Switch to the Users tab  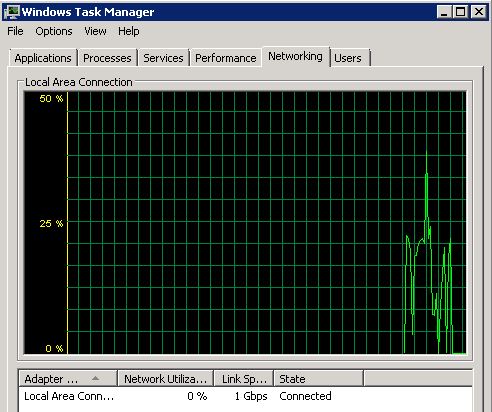(348, 58)
